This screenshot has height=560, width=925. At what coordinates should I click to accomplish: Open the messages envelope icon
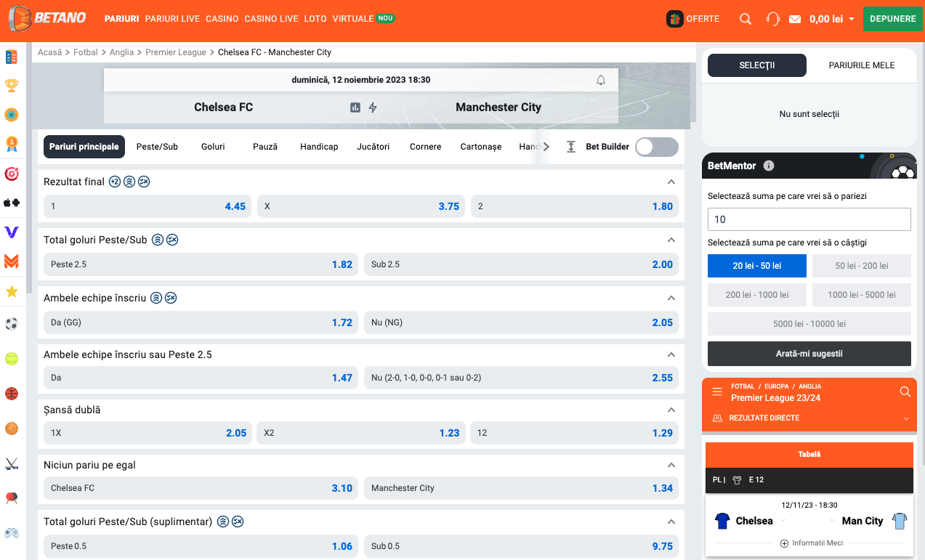pyautogui.click(x=796, y=20)
